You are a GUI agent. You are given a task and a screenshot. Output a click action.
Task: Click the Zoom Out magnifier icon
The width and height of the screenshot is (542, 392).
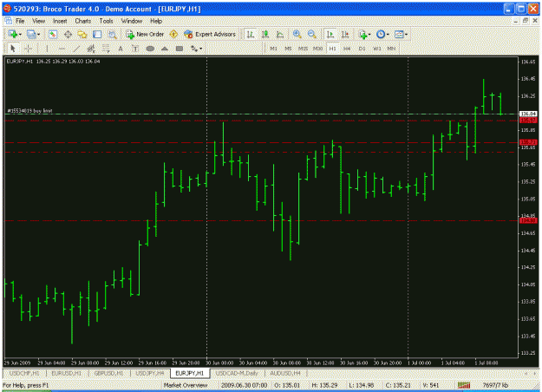312,34
